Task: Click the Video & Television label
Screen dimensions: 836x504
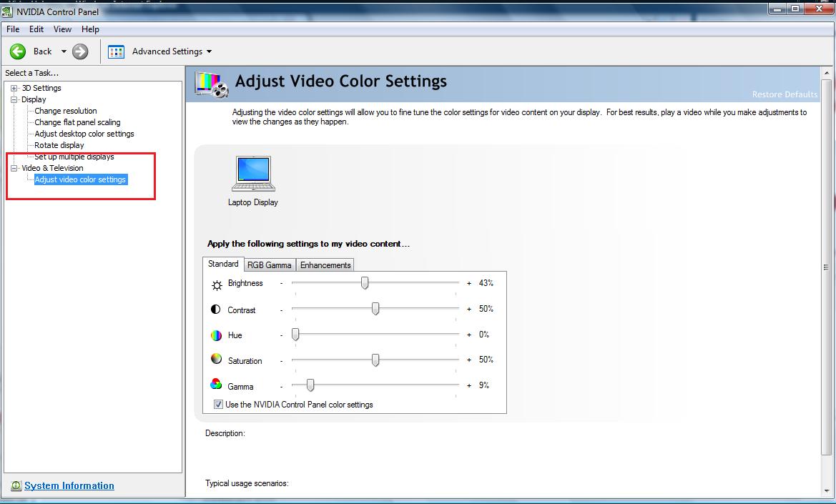Action: coord(52,168)
